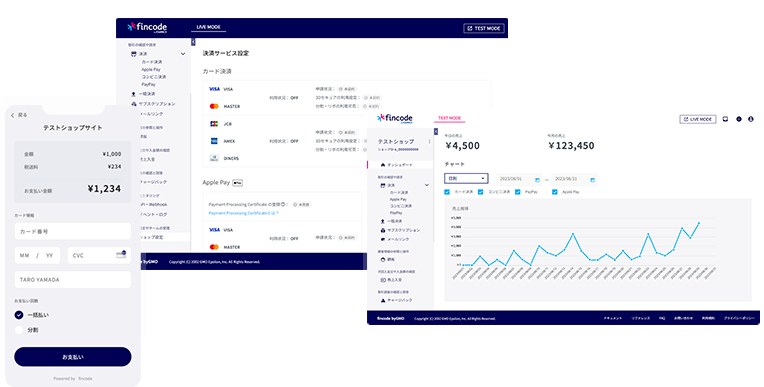Click the 顧客 icon in TEST MODE sidebar
Screen dimensions: 764x387
383,259
